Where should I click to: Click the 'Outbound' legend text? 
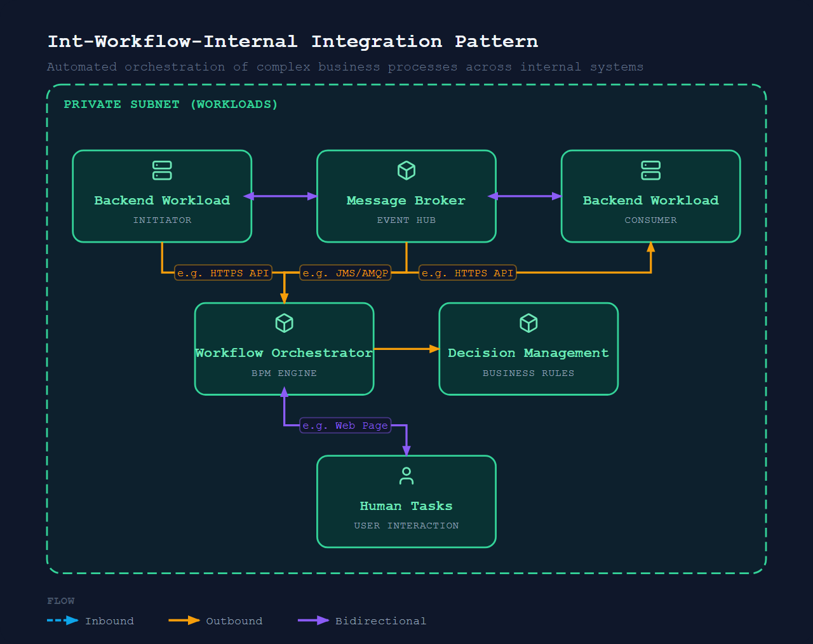pyautogui.click(x=234, y=621)
